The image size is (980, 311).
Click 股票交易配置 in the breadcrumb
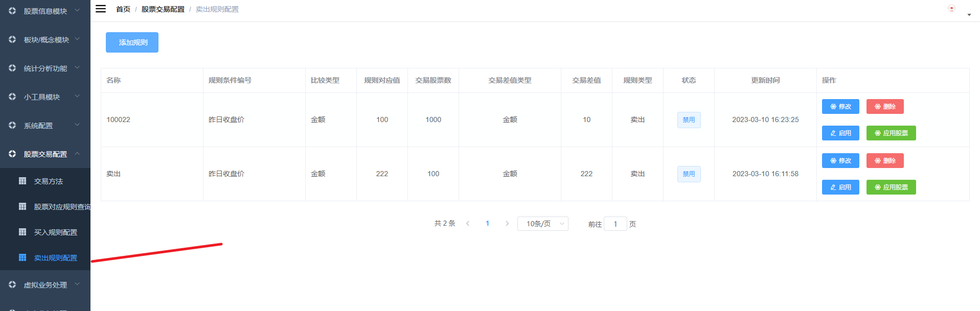[163, 9]
